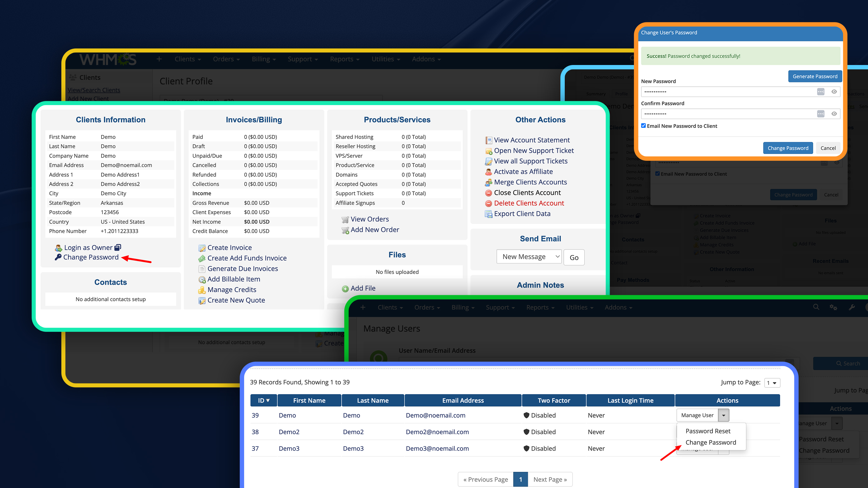Click the green Add File plus icon
This screenshot has width=868, height=488.
[345, 289]
